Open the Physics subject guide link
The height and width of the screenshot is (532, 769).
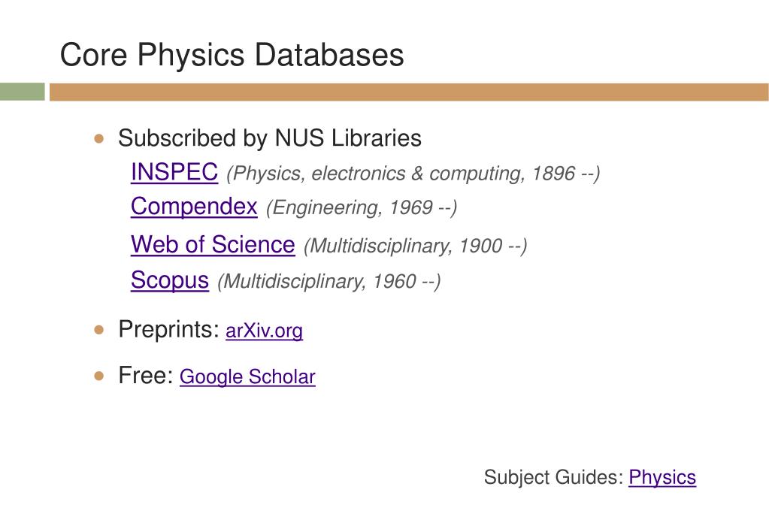pyautogui.click(x=662, y=477)
